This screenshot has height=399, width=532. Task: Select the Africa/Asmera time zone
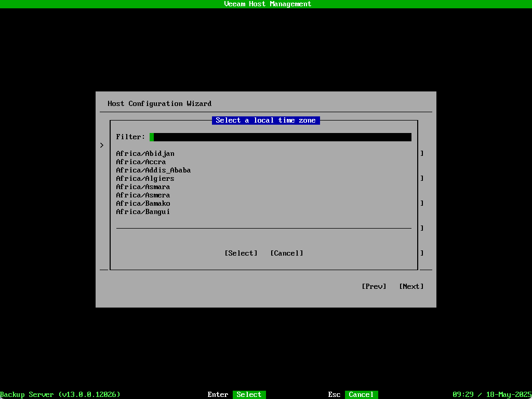coord(143,195)
